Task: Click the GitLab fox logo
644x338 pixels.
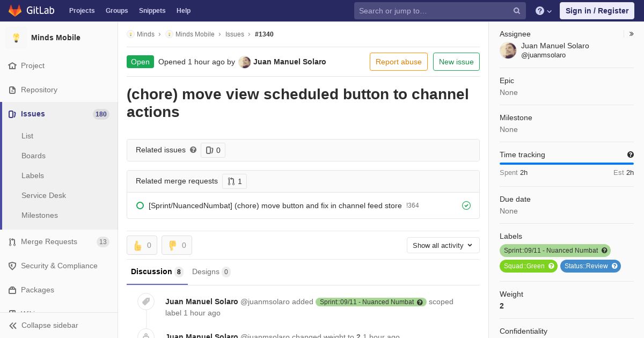Action: [15, 11]
